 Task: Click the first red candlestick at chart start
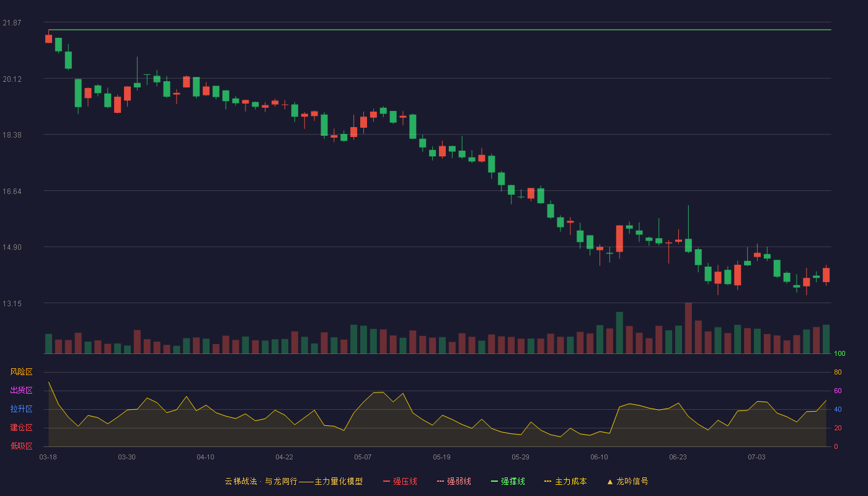pos(48,38)
